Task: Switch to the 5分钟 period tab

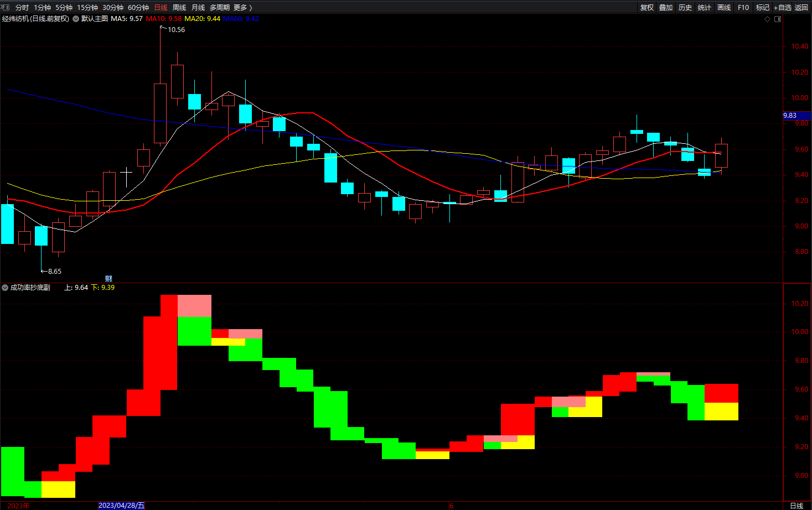Action: 64,7
